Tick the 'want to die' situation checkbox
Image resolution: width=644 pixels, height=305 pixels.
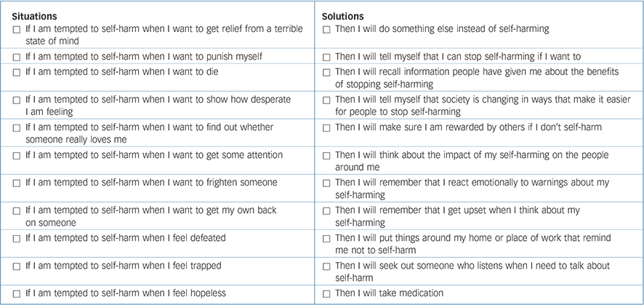tap(17, 72)
